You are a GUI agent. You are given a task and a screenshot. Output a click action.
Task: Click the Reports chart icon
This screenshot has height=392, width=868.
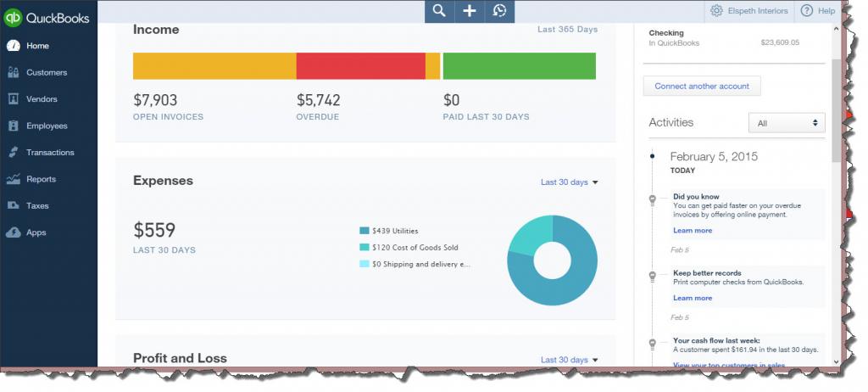14,179
